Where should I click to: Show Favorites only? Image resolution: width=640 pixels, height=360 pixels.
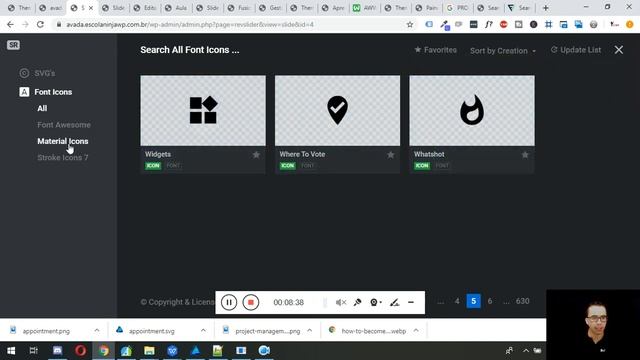[x=436, y=50]
